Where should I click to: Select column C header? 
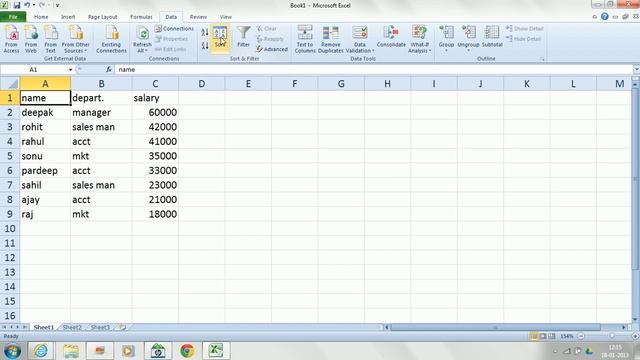click(155, 84)
